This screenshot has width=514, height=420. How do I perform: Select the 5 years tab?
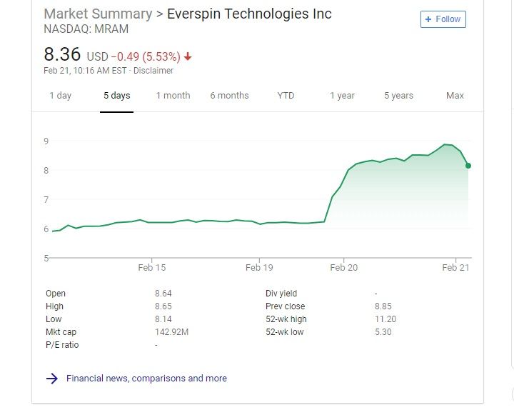(x=398, y=96)
